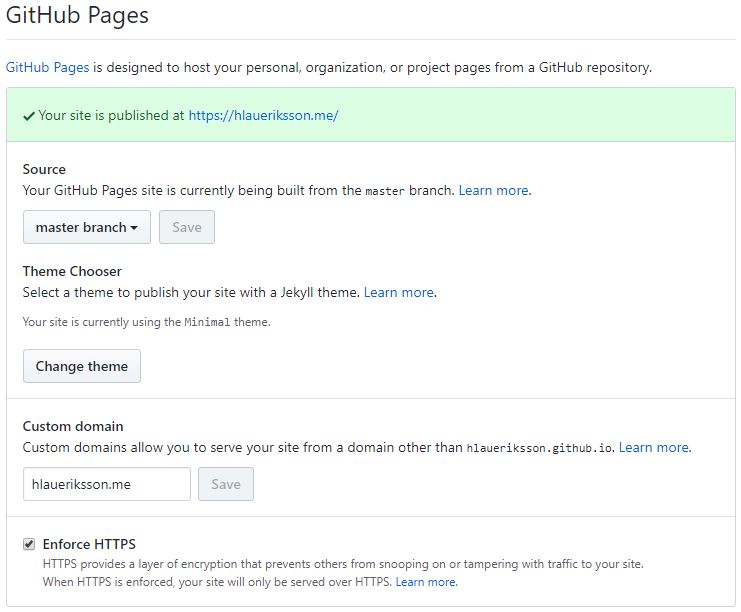The height and width of the screenshot is (612, 741).
Task: Open Learn more link under Enforce HTTPS
Action: pyautogui.click(x=425, y=582)
